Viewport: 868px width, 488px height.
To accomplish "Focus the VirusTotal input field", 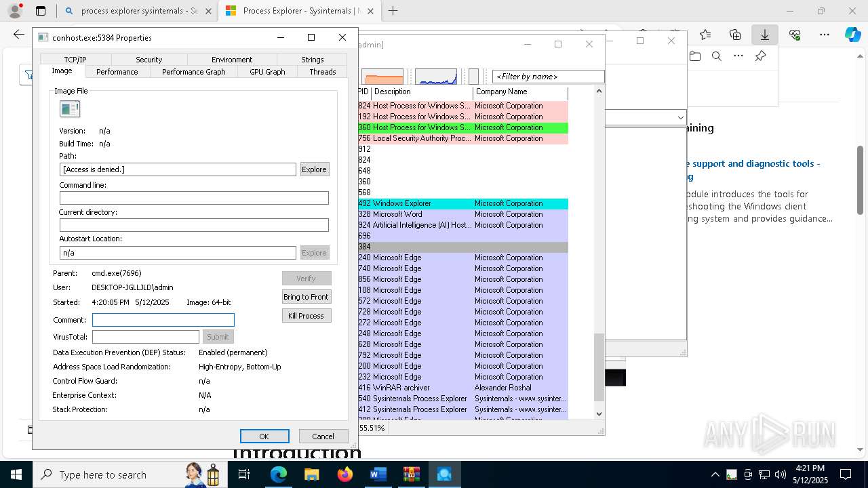I will click(x=146, y=337).
